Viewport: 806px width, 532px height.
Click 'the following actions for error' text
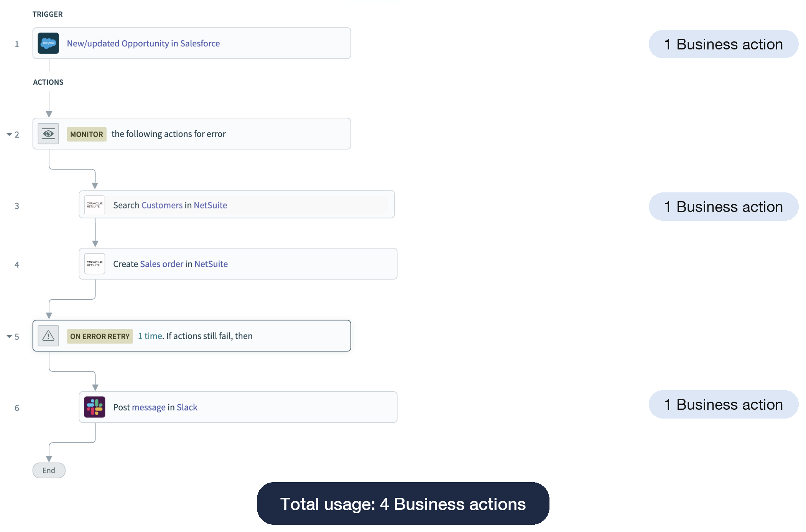coord(169,134)
